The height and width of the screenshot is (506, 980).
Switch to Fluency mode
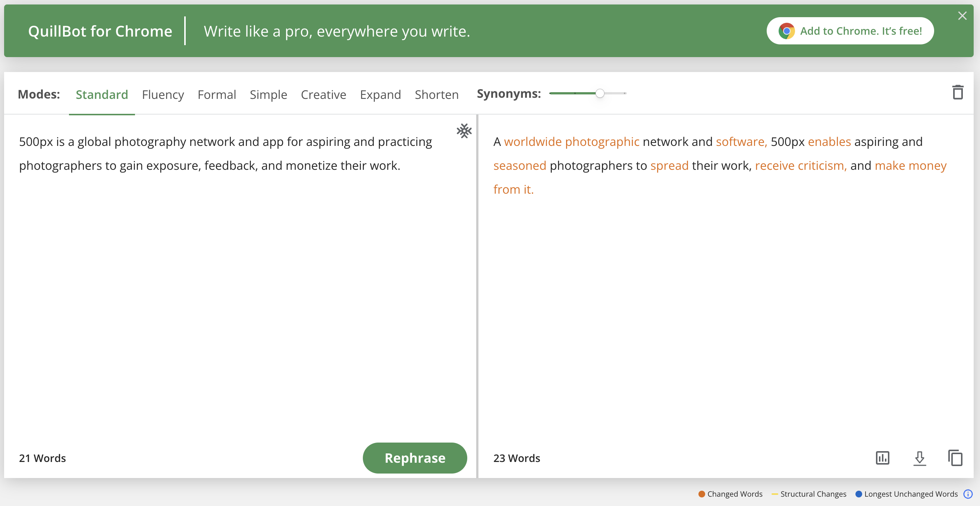[x=163, y=94]
